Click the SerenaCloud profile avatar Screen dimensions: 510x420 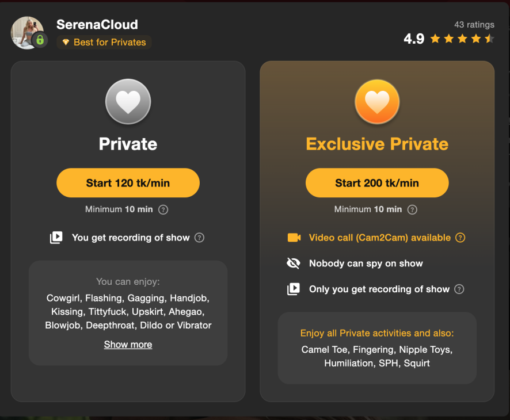(x=27, y=33)
